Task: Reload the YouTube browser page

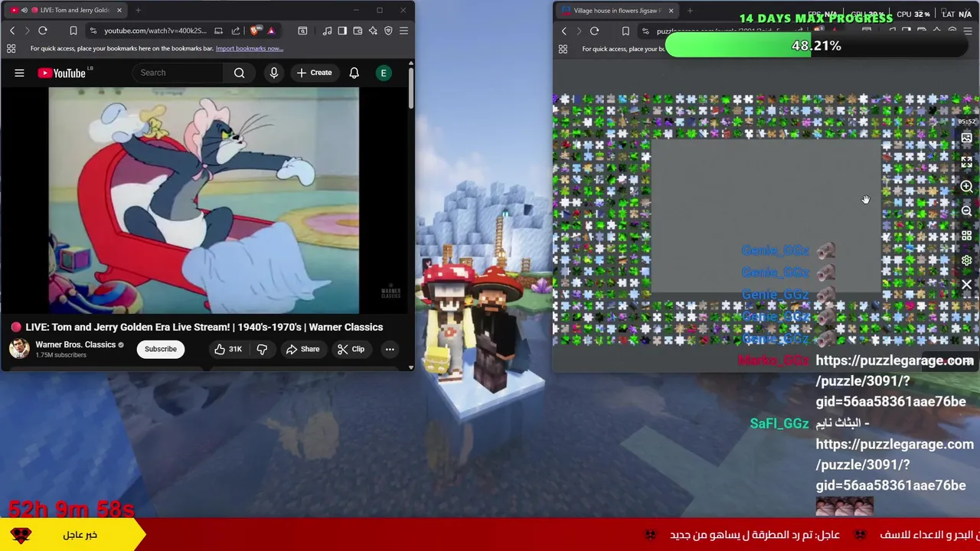Action: [x=43, y=31]
